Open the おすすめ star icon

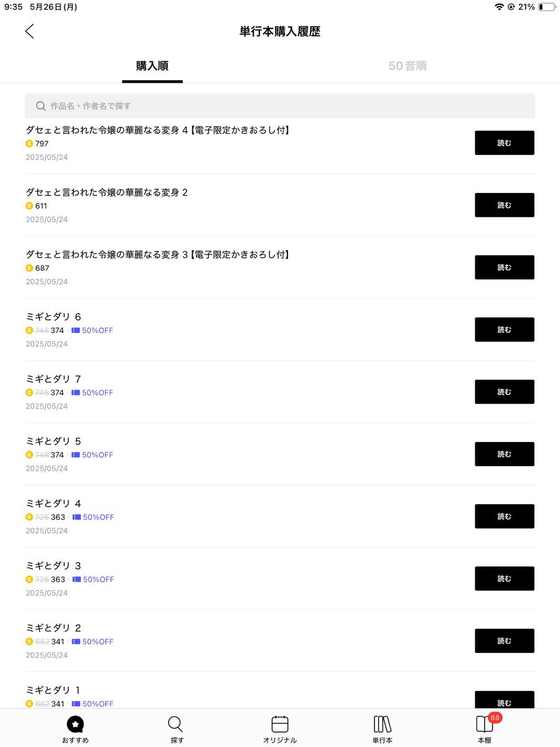75,725
